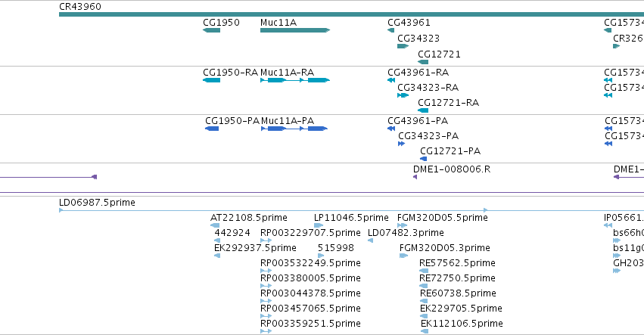Click the CG1950-RA transcript glyph

(x=212, y=80)
